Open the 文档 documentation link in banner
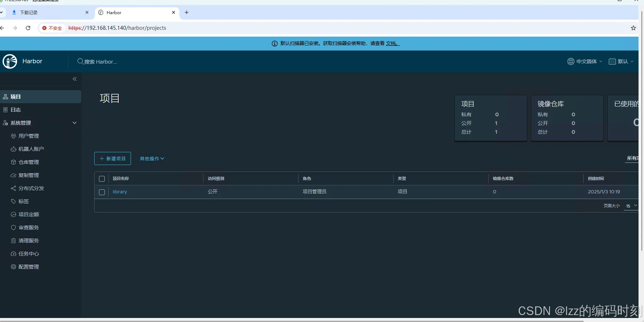Screen dimensions: 644x322 coord(392,44)
